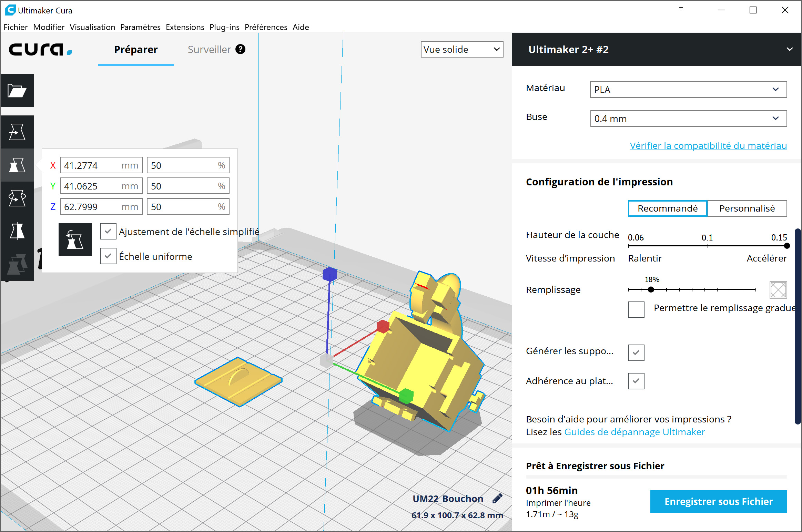The image size is (802, 532).
Task: Click Enregistrer sous Fichier button
Action: pyautogui.click(x=718, y=501)
